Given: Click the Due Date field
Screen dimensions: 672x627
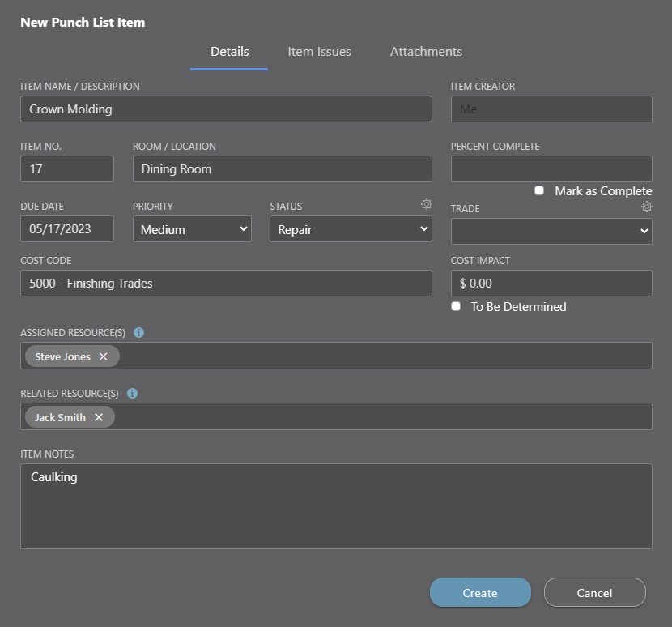Looking at the screenshot, I should (67, 229).
